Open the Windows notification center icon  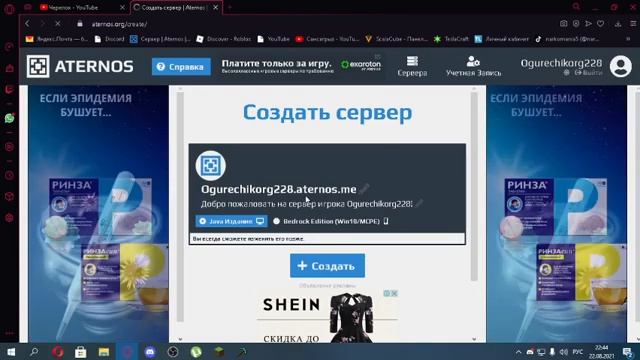(x=628, y=351)
